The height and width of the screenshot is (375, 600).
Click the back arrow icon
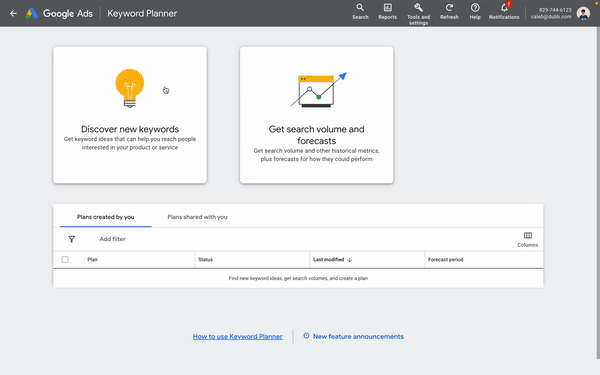(13, 13)
